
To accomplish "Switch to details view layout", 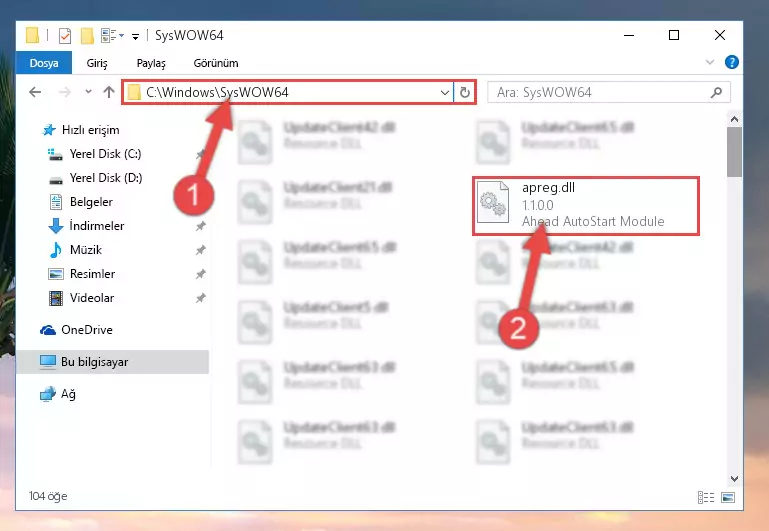I will pos(706,498).
